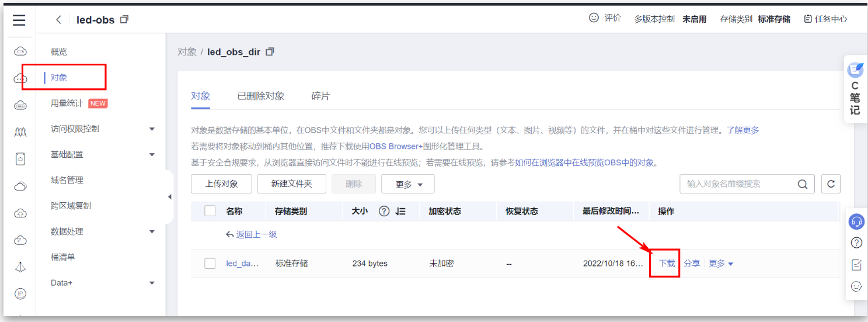Open 任务中心 task center
868x322 pixels.
pyautogui.click(x=825, y=19)
